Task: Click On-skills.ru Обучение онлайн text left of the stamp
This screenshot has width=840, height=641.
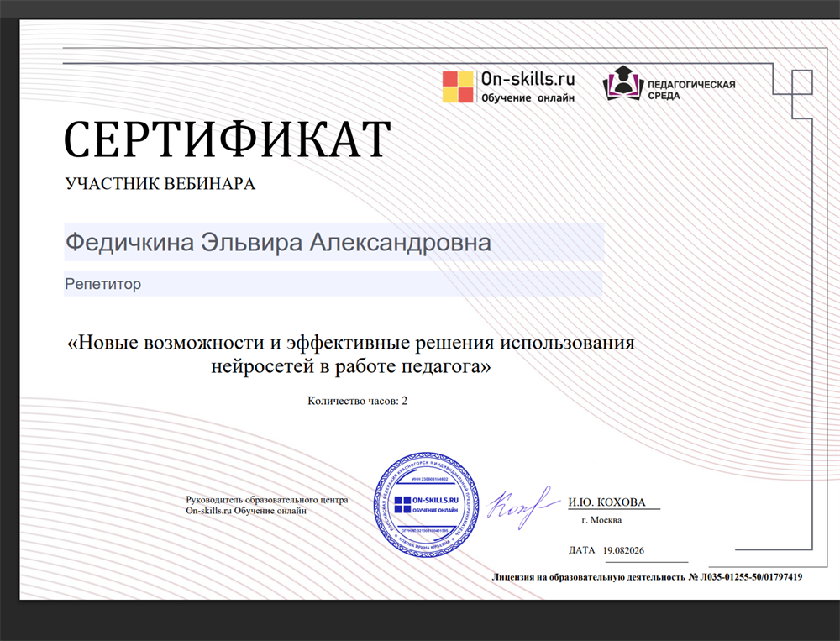Action: coord(246,511)
